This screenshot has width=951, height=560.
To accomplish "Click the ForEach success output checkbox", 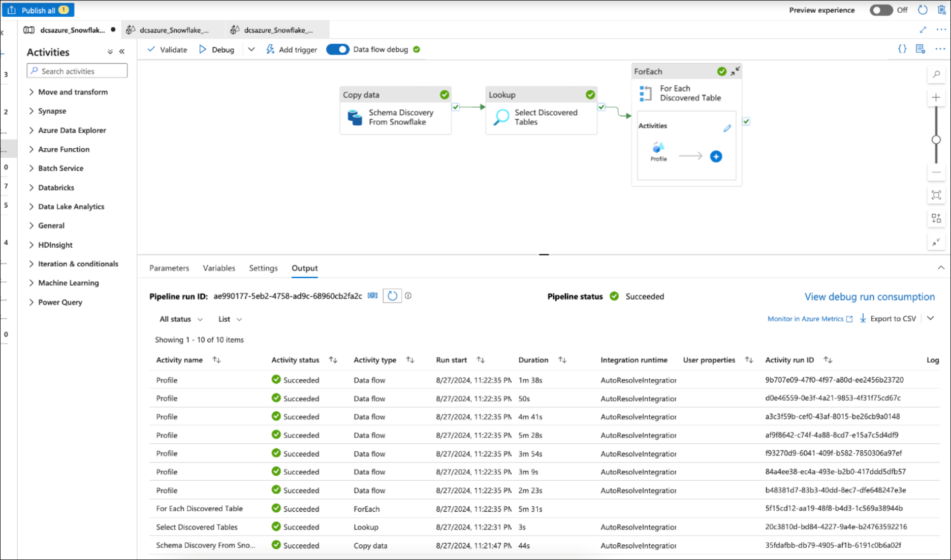I will (746, 121).
